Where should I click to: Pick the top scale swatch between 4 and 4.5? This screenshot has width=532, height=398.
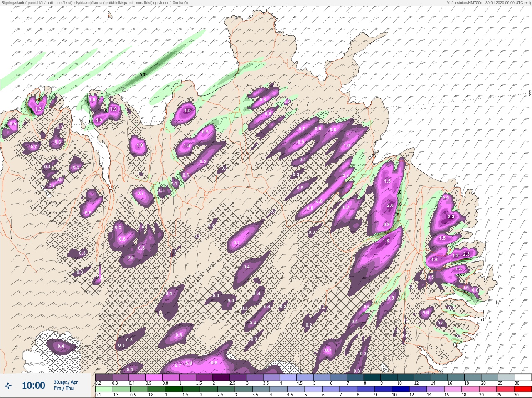[x=288, y=377]
